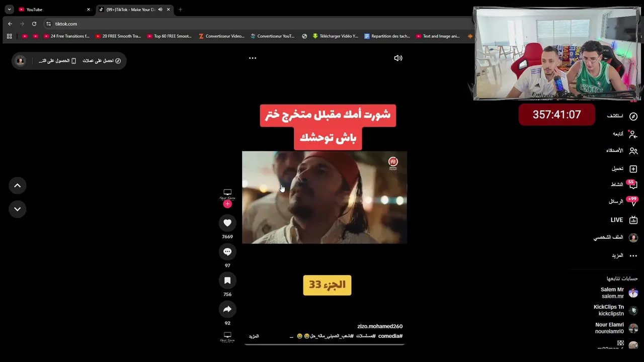Open the Top 60 FREE Smoot... bookmark
The image size is (644, 362).
(170, 36)
